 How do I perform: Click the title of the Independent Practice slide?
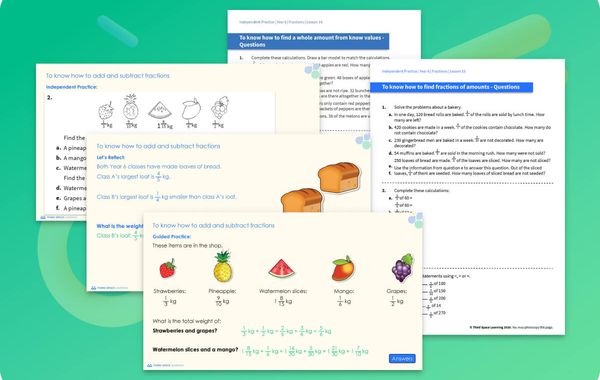click(x=108, y=76)
